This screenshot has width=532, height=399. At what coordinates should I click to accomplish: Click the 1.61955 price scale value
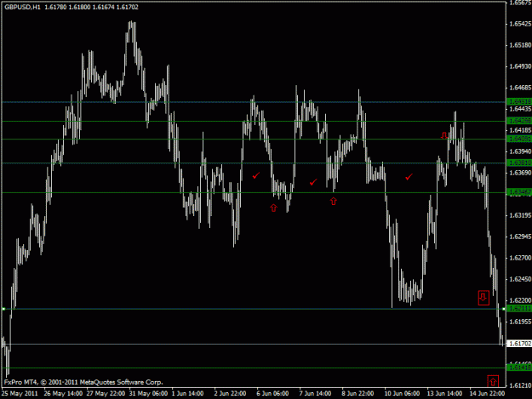[x=520, y=322]
